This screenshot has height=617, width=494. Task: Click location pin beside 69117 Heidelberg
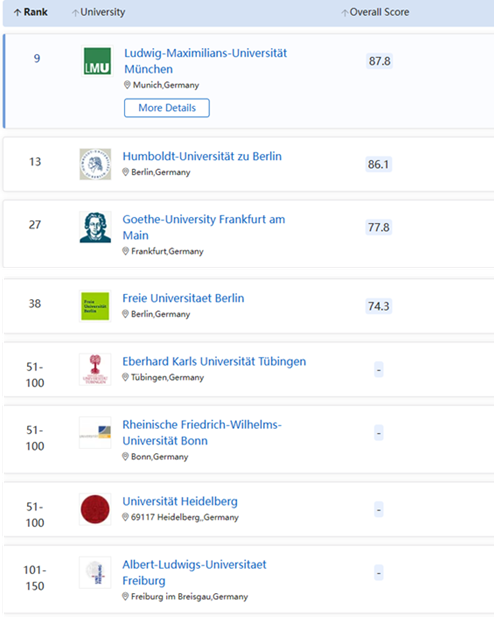click(x=126, y=517)
